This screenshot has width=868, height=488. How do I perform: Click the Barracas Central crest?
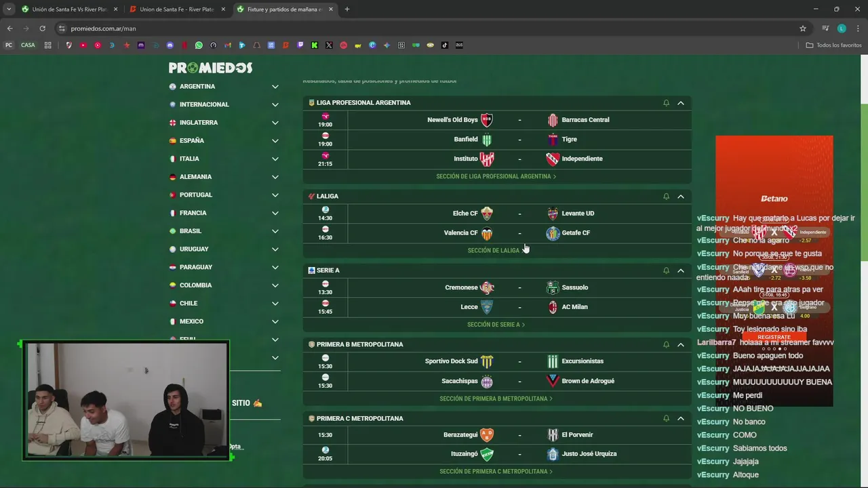[x=553, y=120]
